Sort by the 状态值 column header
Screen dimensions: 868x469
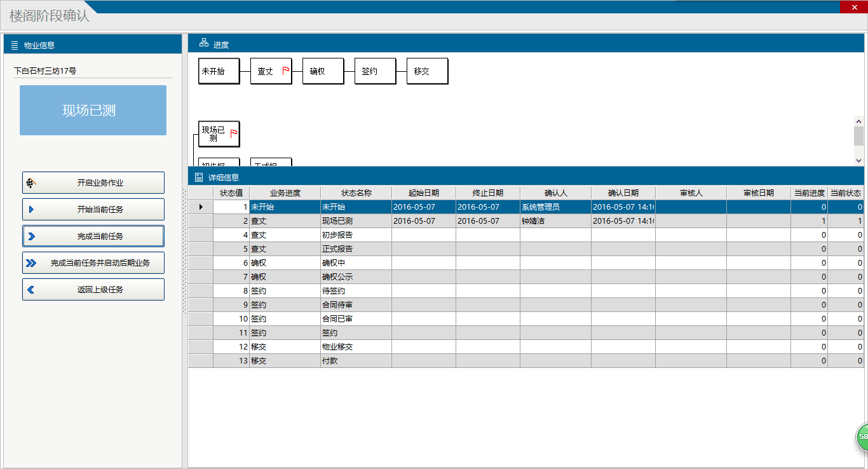click(231, 193)
